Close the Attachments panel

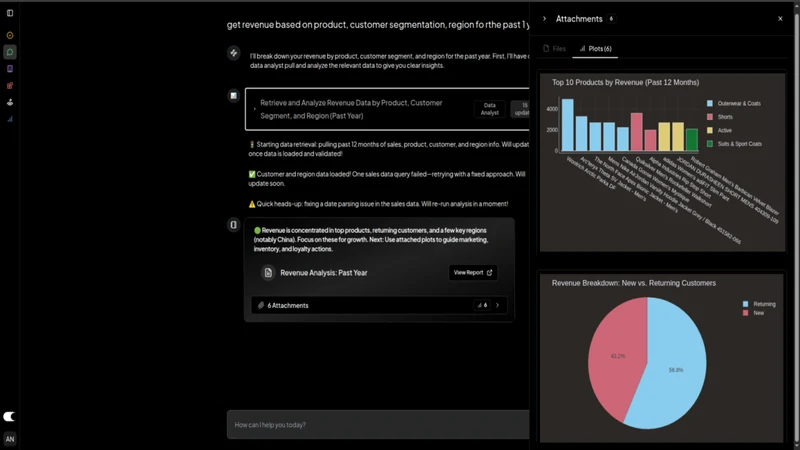pyautogui.click(x=780, y=19)
